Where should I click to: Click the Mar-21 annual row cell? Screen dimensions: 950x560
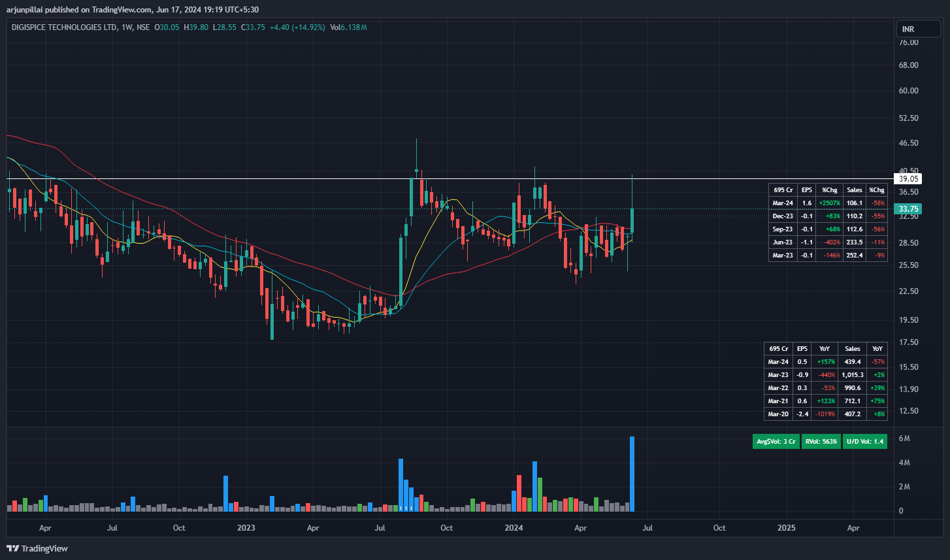pyautogui.click(x=778, y=401)
